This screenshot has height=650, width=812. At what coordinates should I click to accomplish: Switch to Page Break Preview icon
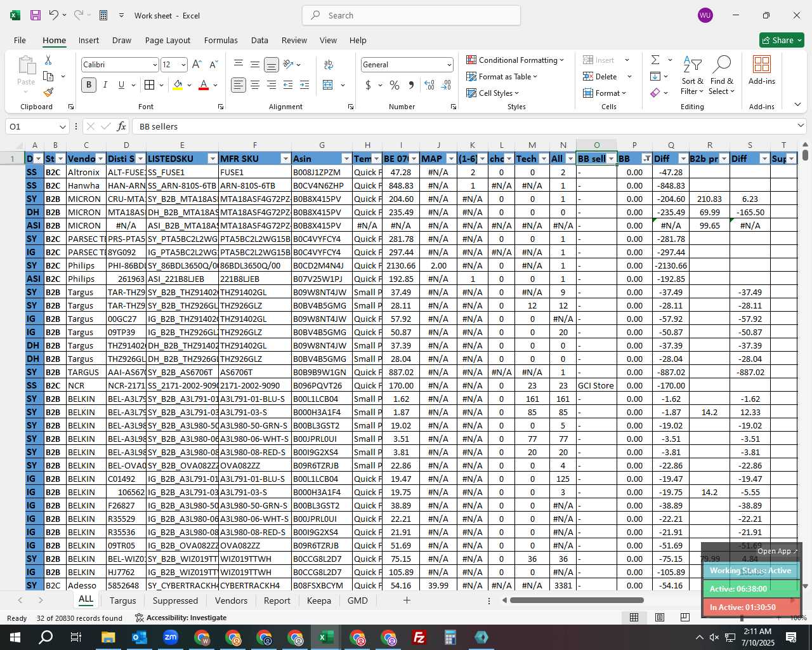point(685,618)
